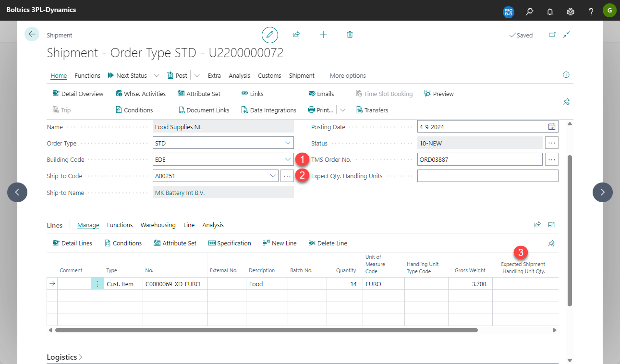
Task: Open Building Code dropdown
Action: tap(288, 159)
